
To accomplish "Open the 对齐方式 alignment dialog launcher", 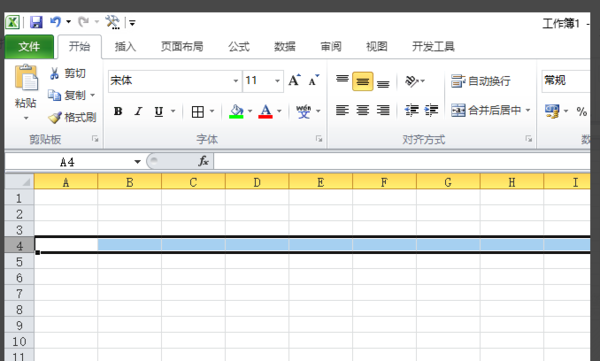I will tap(528, 139).
